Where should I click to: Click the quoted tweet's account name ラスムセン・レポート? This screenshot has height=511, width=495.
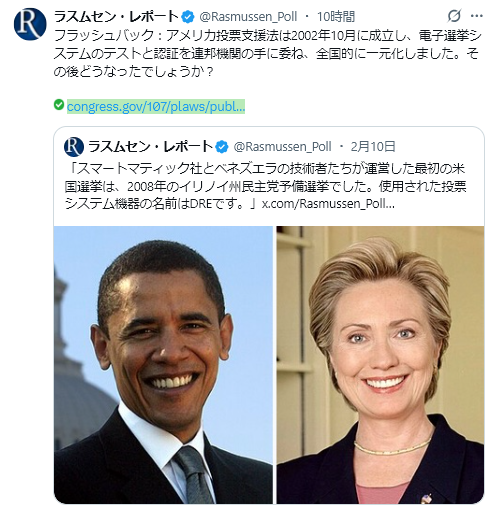[150, 146]
